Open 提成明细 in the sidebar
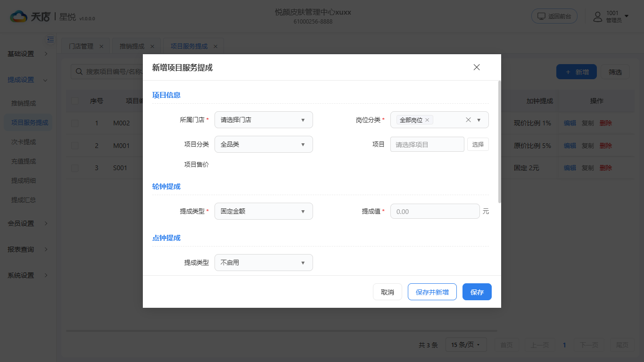The width and height of the screenshot is (644, 362). 24,181
